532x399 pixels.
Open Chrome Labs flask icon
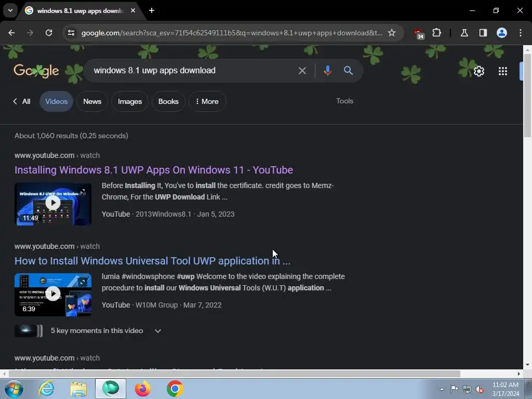(464, 33)
